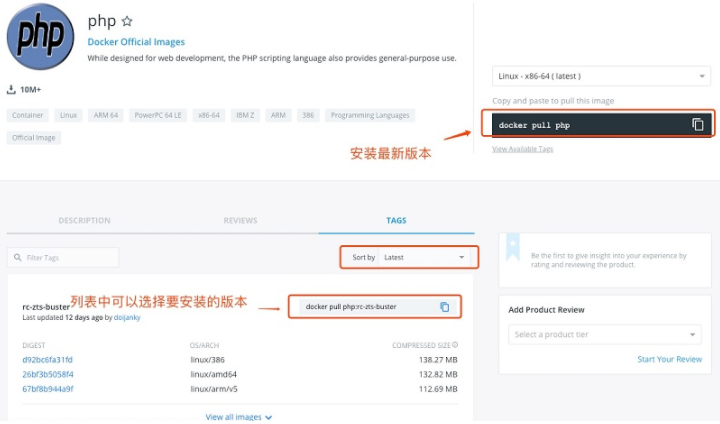Click the php title heading
This screenshot has width=720, height=424.
tap(102, 21)
